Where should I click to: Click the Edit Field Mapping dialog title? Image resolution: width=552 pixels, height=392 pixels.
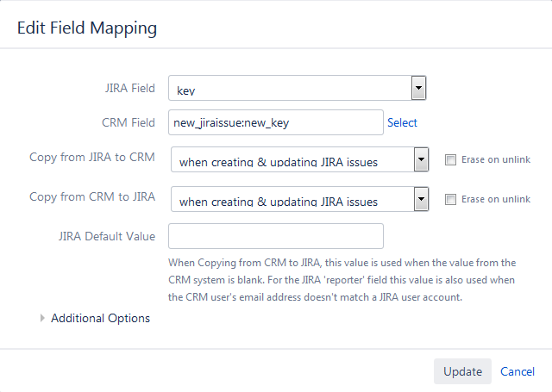87,28
